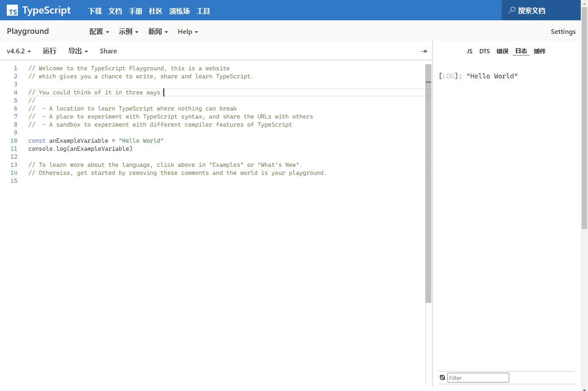The width and height of the screenshot is (588, 391).
Task: Click the "which gives you a chance" comment
Action: pos(141,77)
